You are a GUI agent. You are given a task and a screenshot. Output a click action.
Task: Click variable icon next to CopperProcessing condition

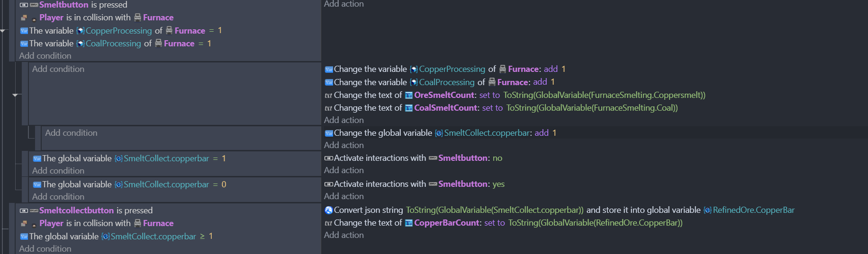[x=24, y=31]
